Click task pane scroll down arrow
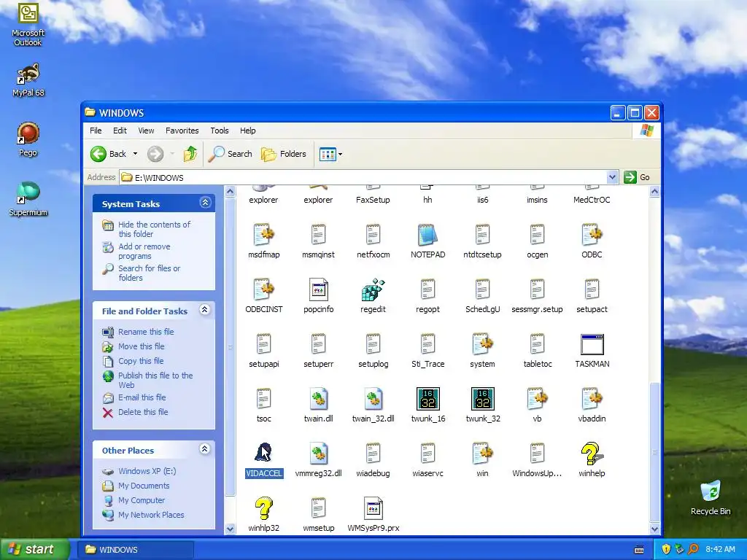Viewport: 747px width, 560px height. pyautogui.click(x=230, y=529)
